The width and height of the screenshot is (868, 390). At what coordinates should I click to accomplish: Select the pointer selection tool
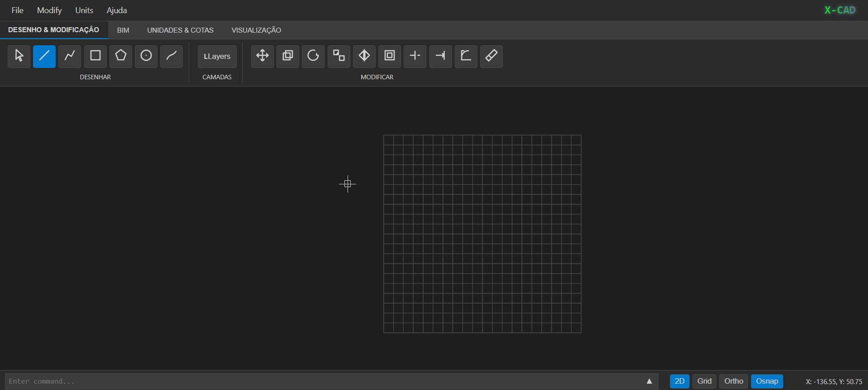pos(19,56)
